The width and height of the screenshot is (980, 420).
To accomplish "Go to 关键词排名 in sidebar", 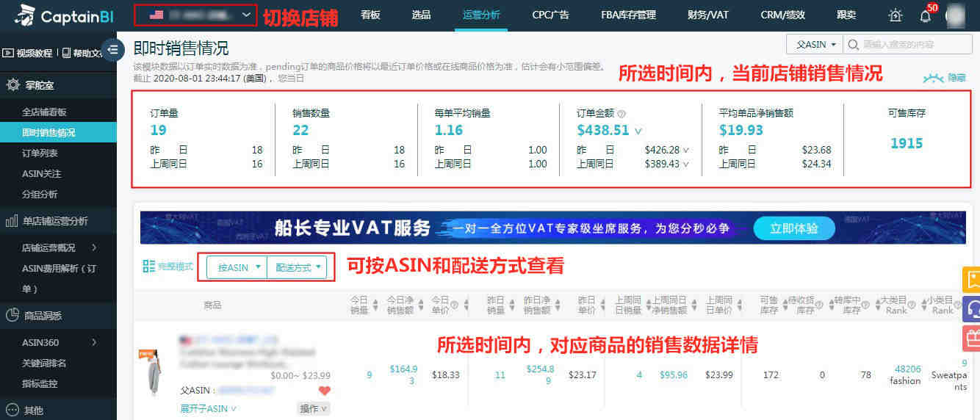I will pos(44,363).
